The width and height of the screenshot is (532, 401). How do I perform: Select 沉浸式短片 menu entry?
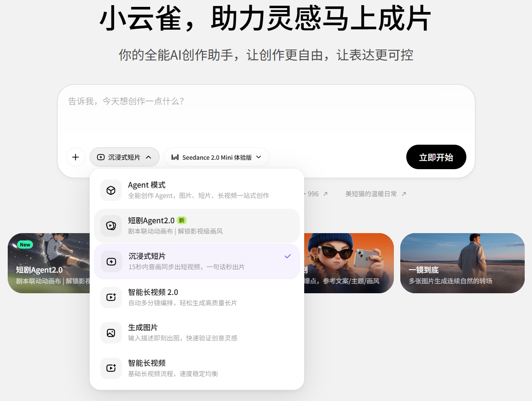click(x=197, y=261)
